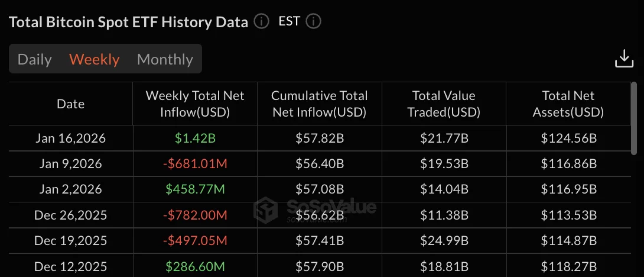Select the Weekly tab
644x277 pixels.
(95, 59)
